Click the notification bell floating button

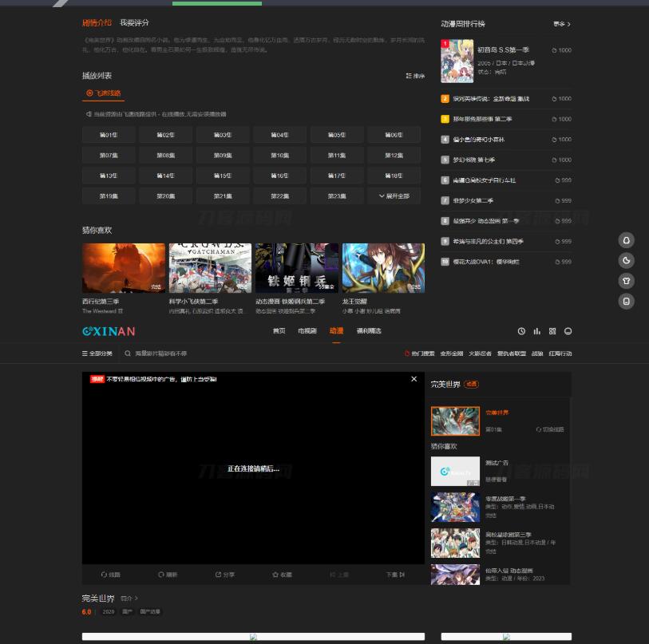(627, 240)
